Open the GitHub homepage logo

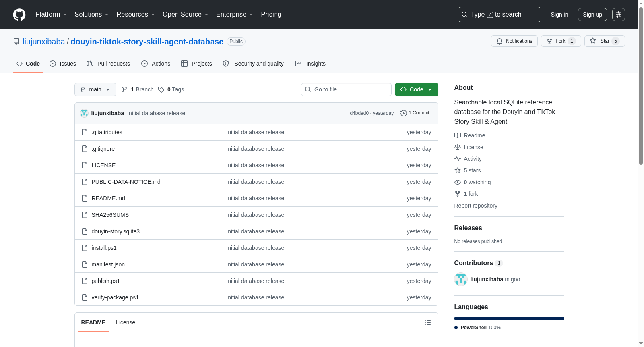(19, 15)
